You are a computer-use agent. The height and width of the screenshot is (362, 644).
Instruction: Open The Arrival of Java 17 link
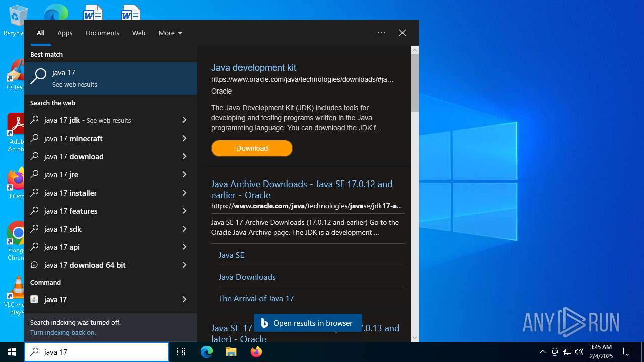coord(256,298)
